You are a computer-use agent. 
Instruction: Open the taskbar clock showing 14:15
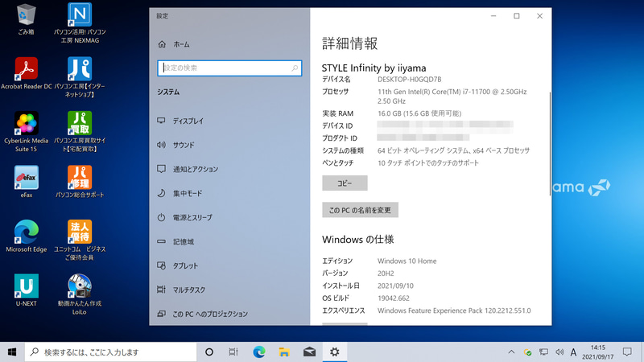[x=597, y=352]
